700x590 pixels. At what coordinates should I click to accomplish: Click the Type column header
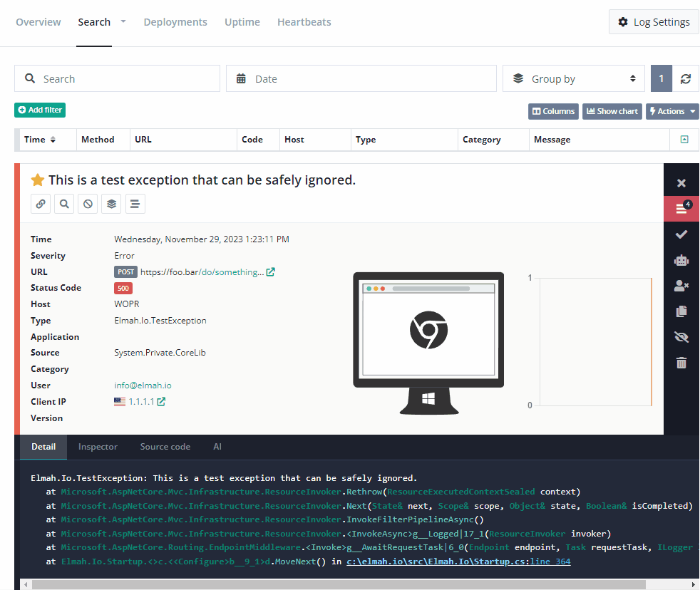(x=404, y=140)
